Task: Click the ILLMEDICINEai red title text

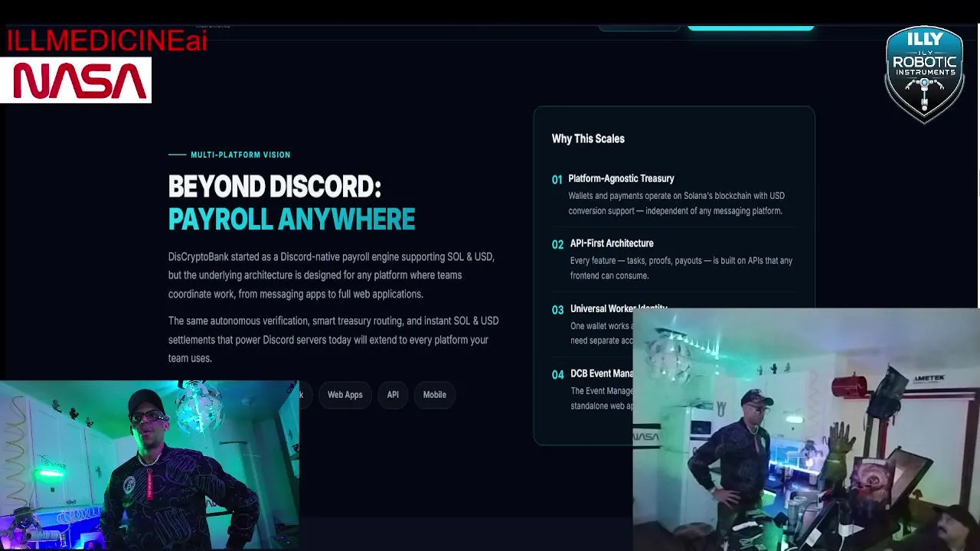Action: (106, 41)
